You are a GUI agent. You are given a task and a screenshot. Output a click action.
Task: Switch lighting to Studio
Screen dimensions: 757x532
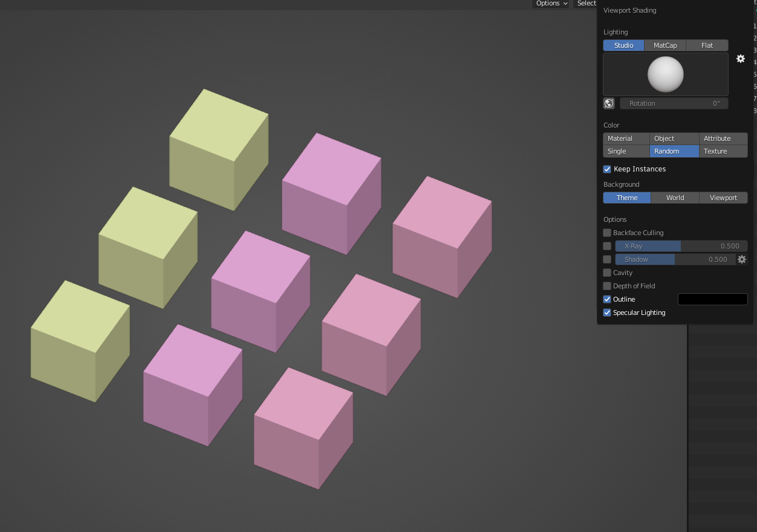[624, 45]
